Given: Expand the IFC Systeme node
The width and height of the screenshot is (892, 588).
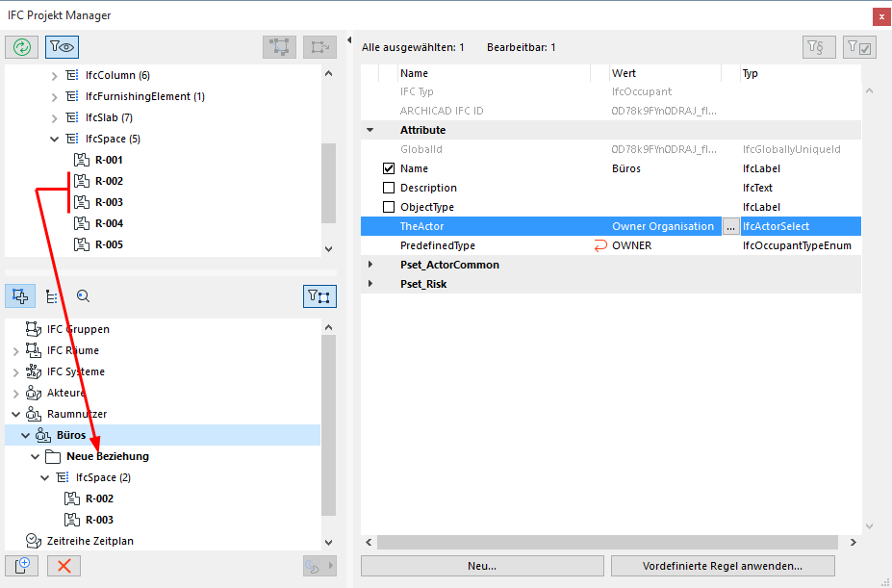Looking at the screenshot, I should point(16,371).
